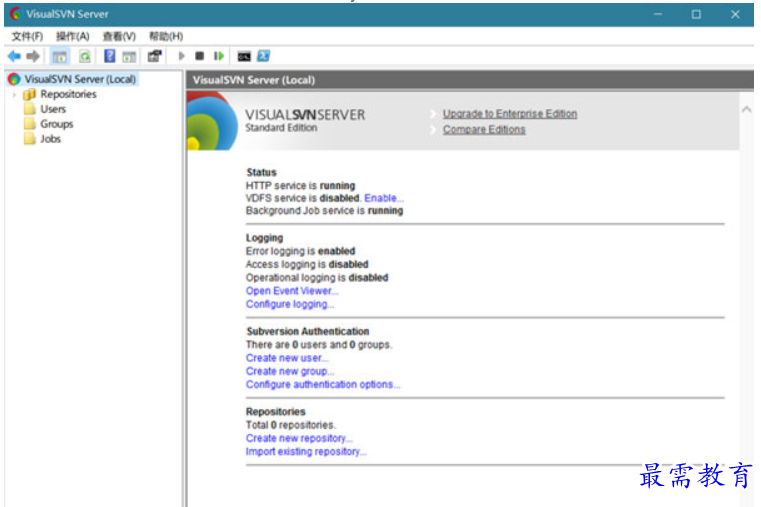This screenshot has width=761, height=507.
Task: Open the 文件(F) menu
Action: [x=27, y=36]
